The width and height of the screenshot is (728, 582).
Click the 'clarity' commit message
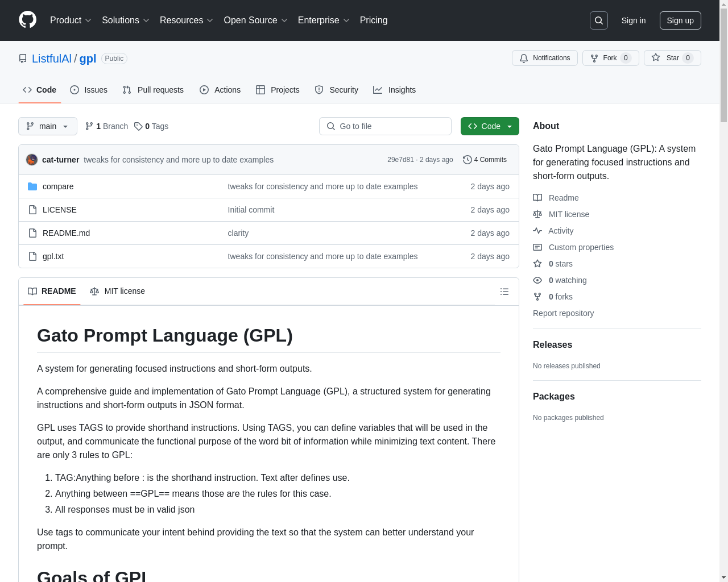click(238, 233)
